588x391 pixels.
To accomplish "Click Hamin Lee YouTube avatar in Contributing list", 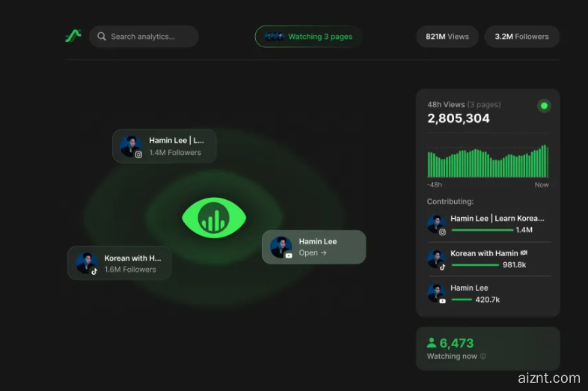I will click(436, 293).
